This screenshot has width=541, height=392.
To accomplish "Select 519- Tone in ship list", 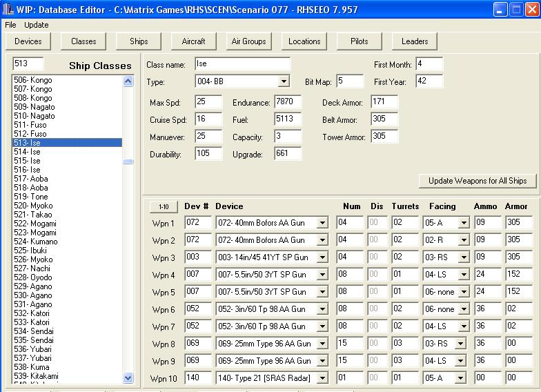I will tap(30, 197).
